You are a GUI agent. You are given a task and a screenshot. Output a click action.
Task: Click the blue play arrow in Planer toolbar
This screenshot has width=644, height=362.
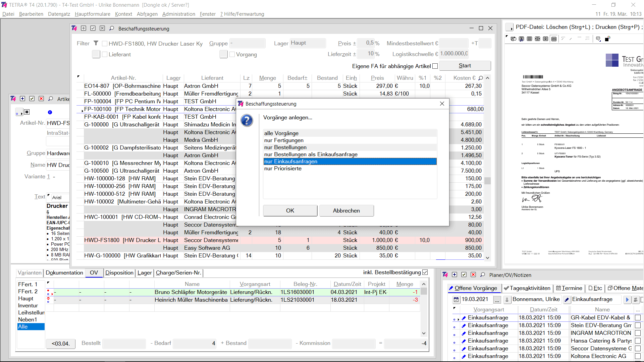(x=627, y=300)
